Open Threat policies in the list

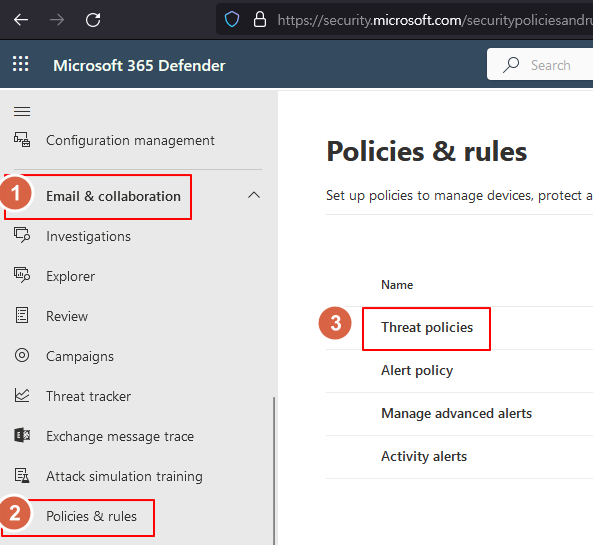(427, 328)
